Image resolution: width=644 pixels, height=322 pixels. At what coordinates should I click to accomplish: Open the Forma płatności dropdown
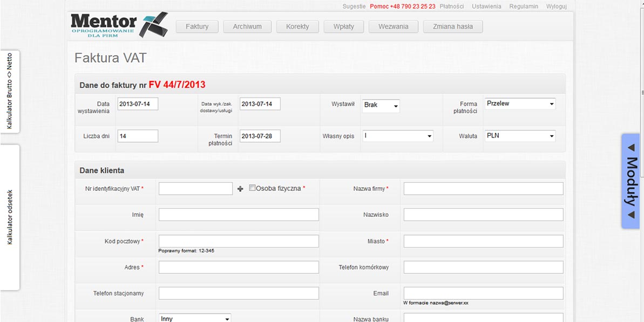click(x=520, y=104)
